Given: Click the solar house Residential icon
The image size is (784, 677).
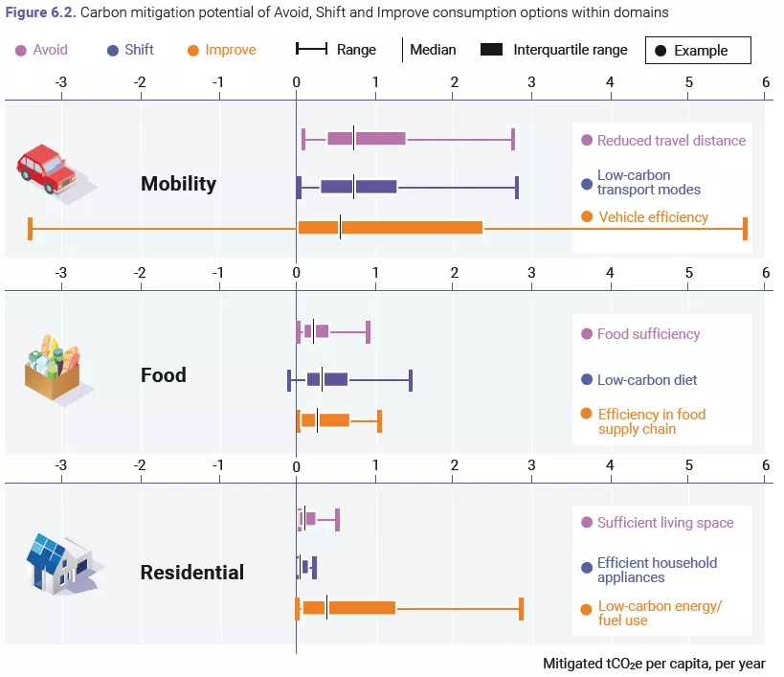Looking at the screenshot, I should pyautogui.click(x=62, y=564).
